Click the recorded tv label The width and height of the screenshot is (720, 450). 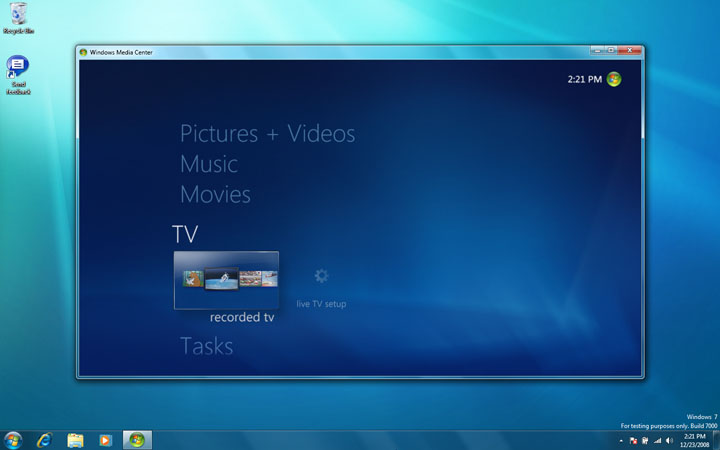click(242, 317)
